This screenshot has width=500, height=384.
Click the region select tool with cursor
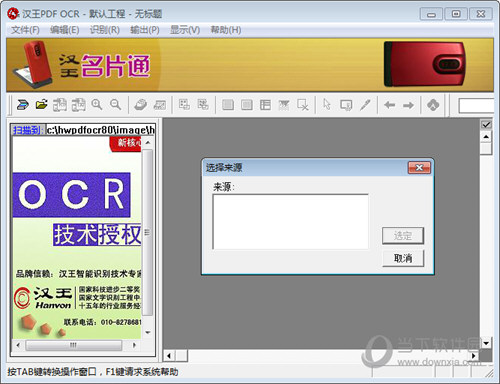(x=346, y=105)
